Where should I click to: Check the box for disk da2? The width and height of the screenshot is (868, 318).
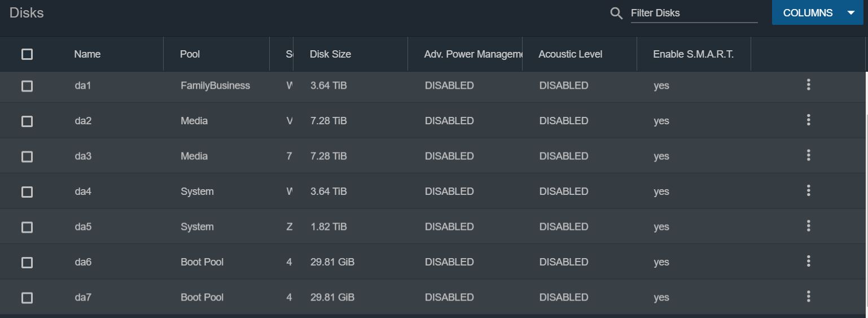[x=27, y=121]
